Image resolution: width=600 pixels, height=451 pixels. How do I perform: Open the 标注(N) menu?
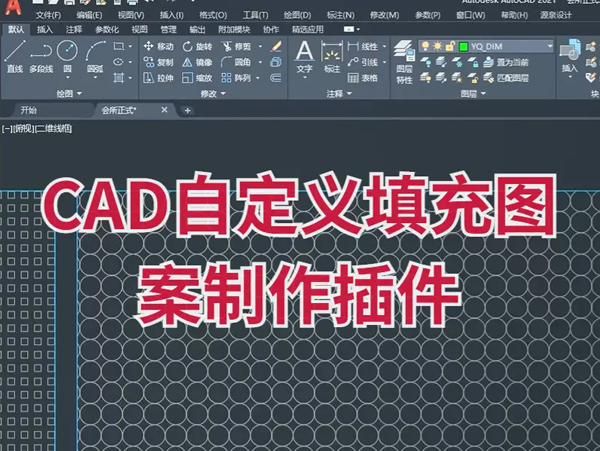(340, 15)
